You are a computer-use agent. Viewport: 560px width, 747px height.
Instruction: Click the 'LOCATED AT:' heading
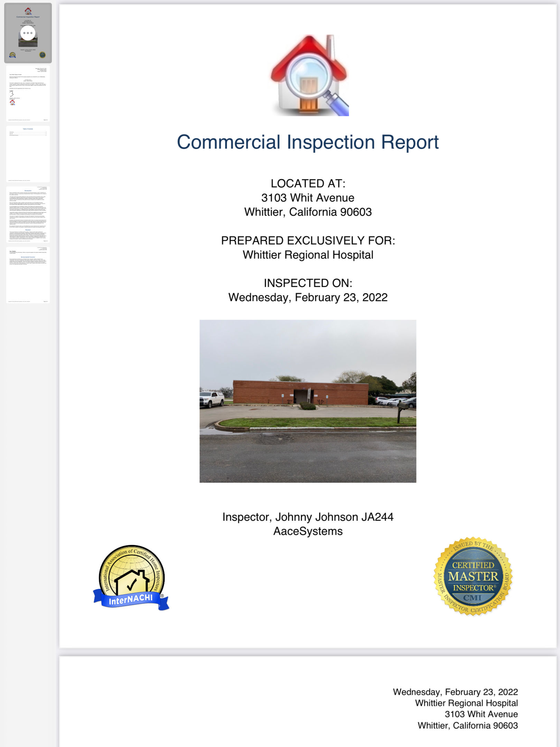coord(308,183)
